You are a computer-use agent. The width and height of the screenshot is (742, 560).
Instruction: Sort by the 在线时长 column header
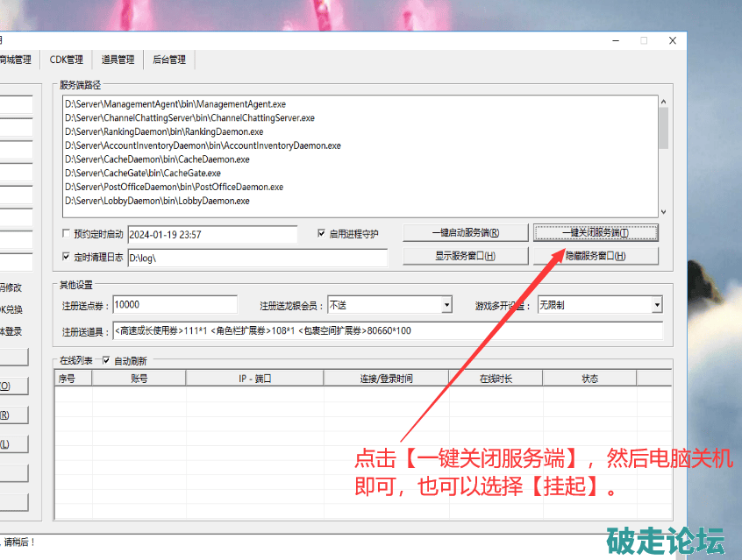point(496,379)
